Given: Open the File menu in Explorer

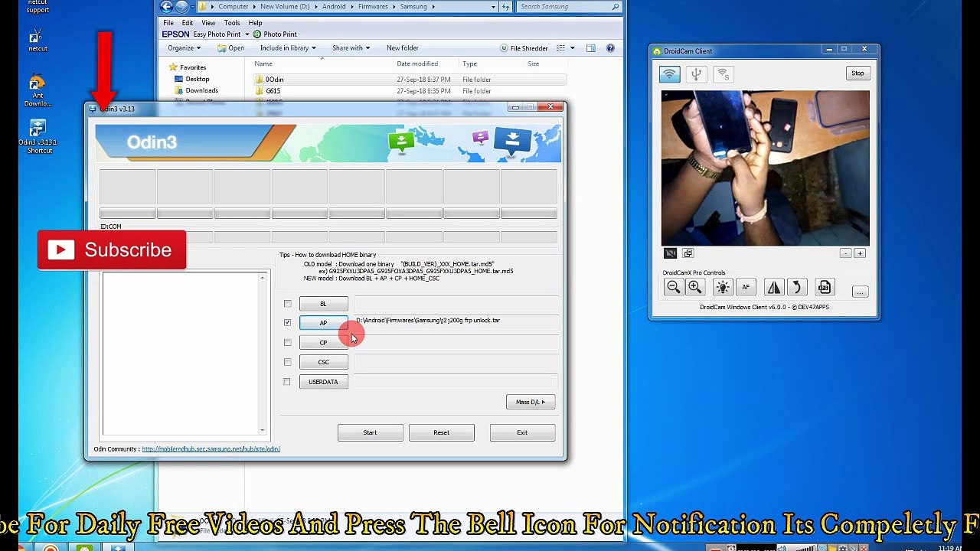Looking at the screenshot, I should (x=168, y=23).
